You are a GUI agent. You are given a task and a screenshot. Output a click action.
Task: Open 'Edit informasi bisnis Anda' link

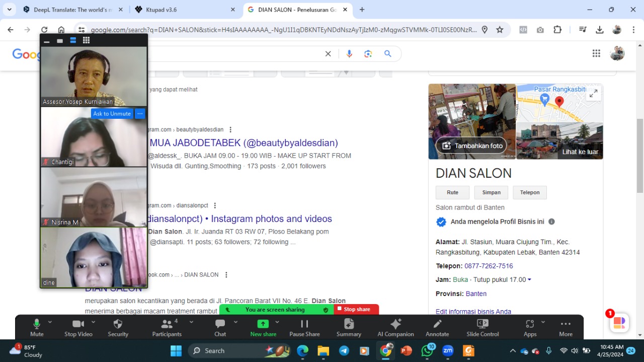point(473,312)
